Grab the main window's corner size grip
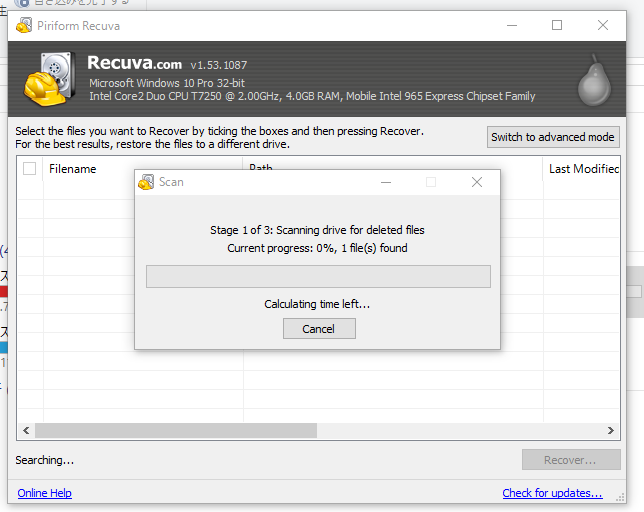The height and width of the screenshot is (512, 644). (620, 498)
